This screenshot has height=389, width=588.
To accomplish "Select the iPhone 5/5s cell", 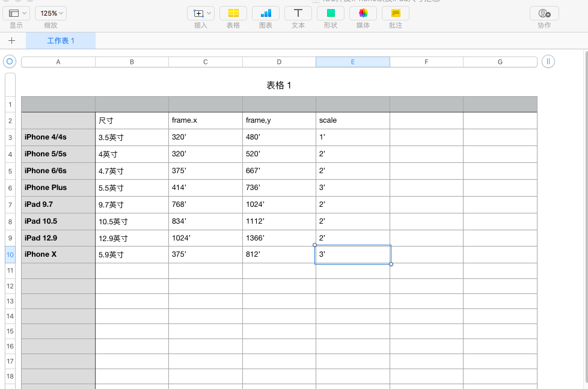I will (x=58, y=154).
